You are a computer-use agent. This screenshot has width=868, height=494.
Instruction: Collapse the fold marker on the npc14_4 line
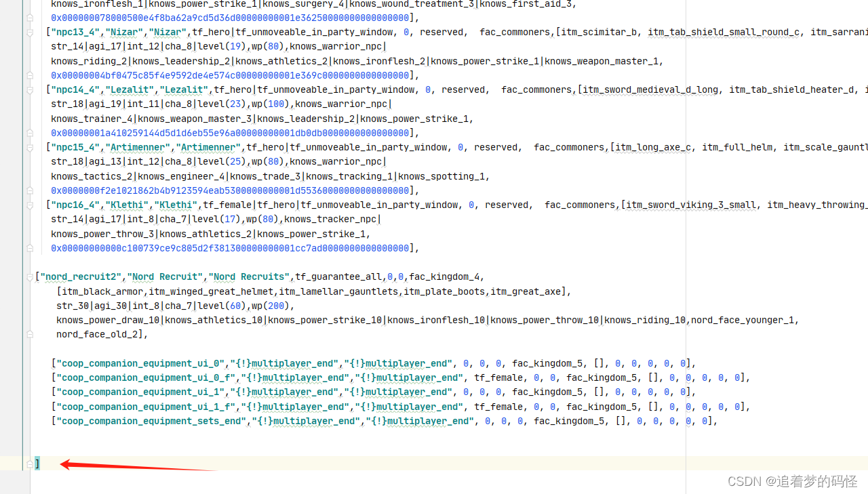pyautogui.click(x=30, y=89)
